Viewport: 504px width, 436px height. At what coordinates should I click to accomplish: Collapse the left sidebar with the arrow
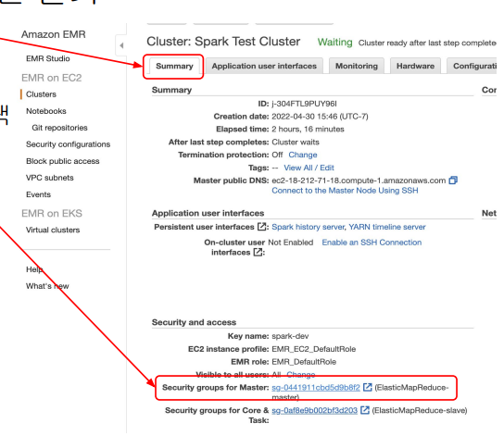(121, 45)
